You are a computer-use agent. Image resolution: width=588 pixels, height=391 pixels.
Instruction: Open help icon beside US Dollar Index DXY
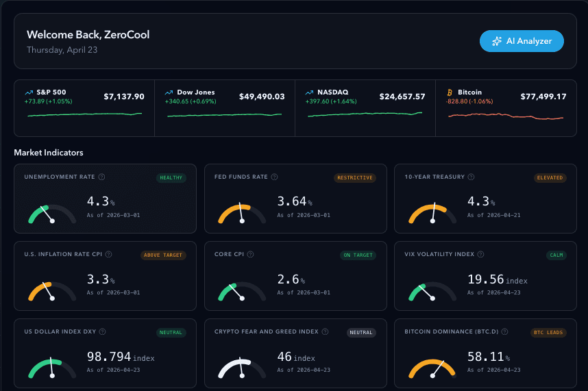[102, 332]
